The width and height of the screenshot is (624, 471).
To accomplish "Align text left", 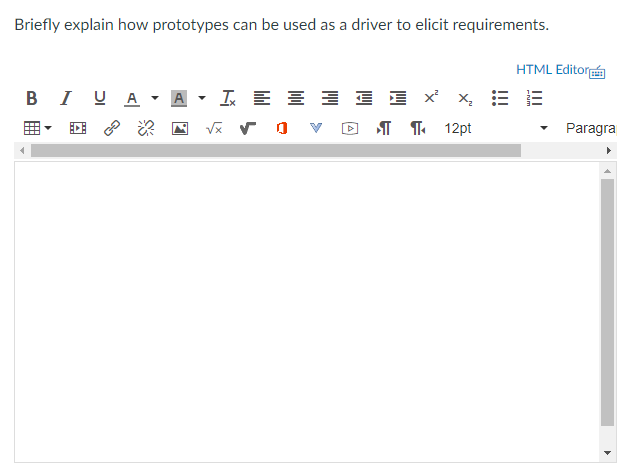I will coord(262,98).
